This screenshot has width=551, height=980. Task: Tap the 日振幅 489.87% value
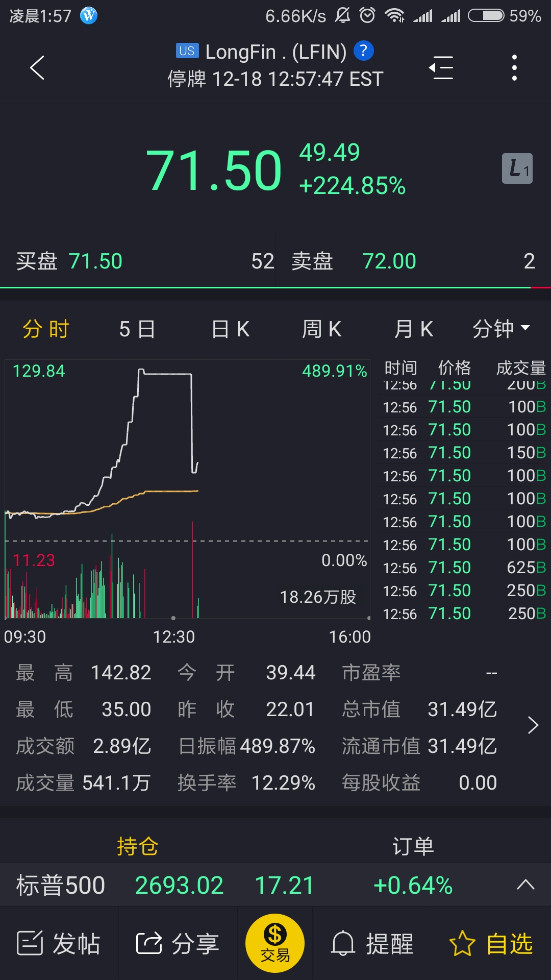click(x=278, y=746)
